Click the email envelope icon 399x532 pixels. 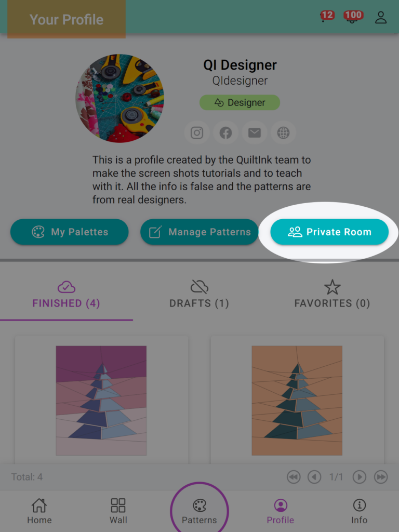255,132
